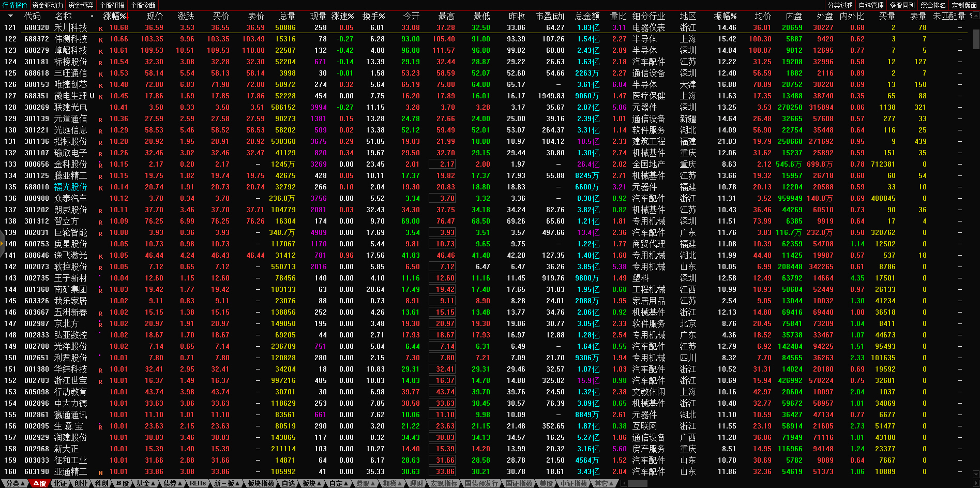Click the dot column header after 名称
Viewport: 980px width, 488px height.
click(92, 16)
